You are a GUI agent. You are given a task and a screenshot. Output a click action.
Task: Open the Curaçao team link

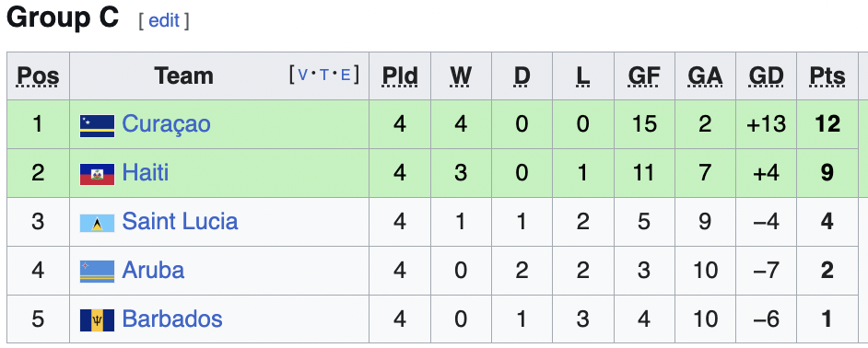coord(166,124)
